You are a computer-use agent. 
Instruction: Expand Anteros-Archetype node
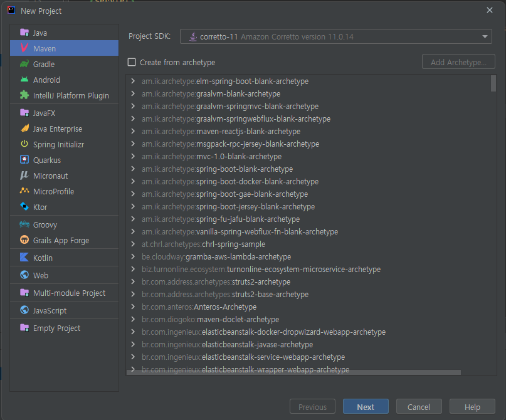(x=133, y=307)
